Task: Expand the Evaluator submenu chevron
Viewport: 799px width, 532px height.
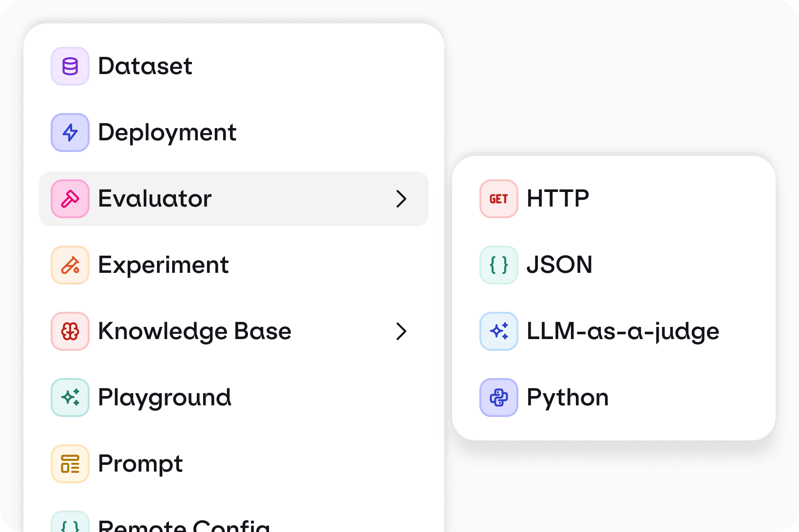Action: tap(401, 199)
